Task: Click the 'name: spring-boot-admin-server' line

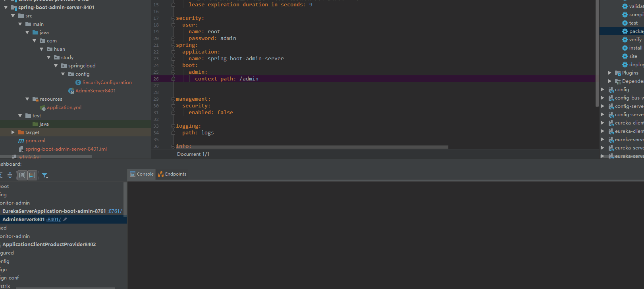Action: [236, 59]
